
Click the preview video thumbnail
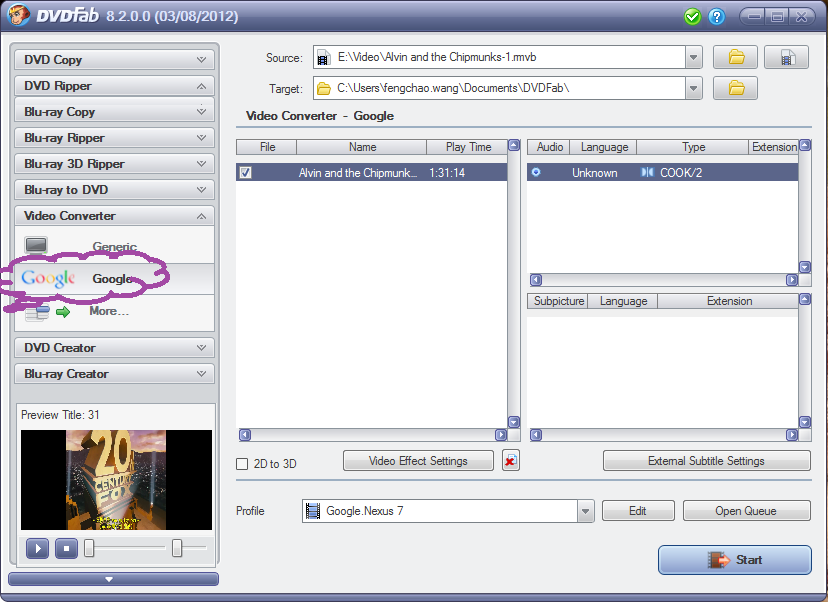tap(116, 479)
